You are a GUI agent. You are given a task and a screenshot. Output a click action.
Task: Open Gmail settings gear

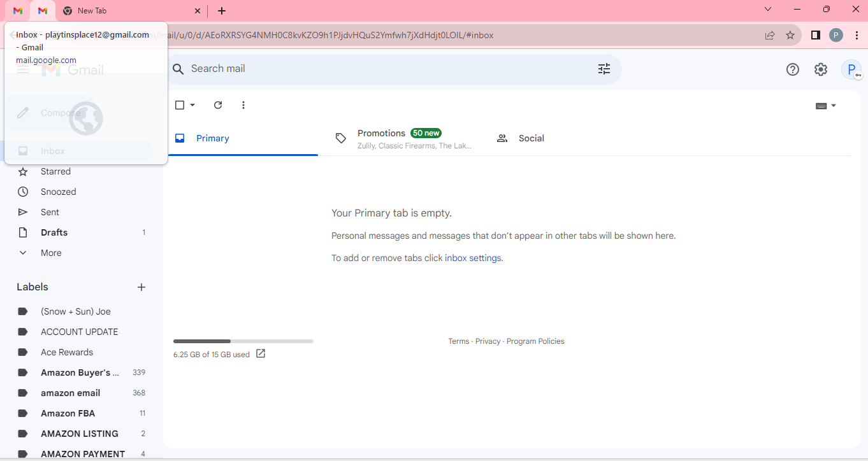821,69
